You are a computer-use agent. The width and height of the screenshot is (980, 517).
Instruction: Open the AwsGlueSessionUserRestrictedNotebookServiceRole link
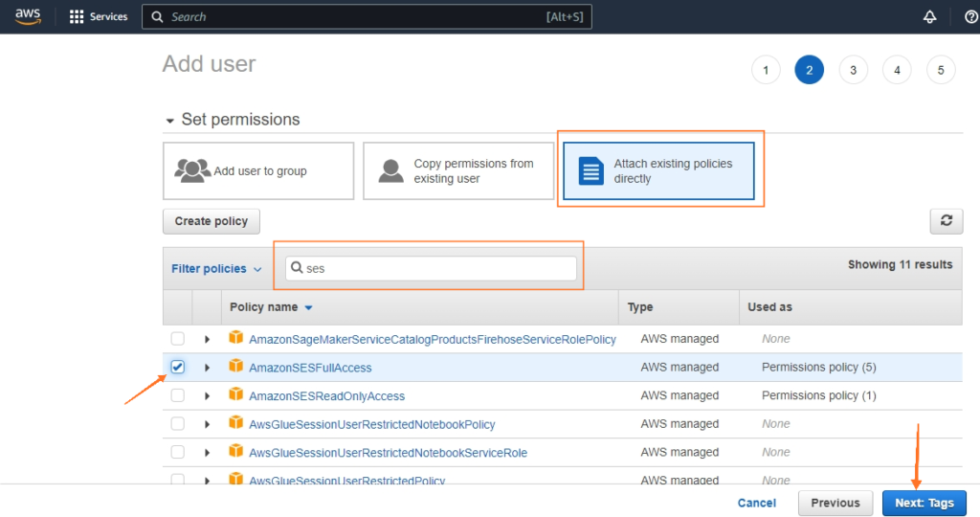[x=389, y=453]
